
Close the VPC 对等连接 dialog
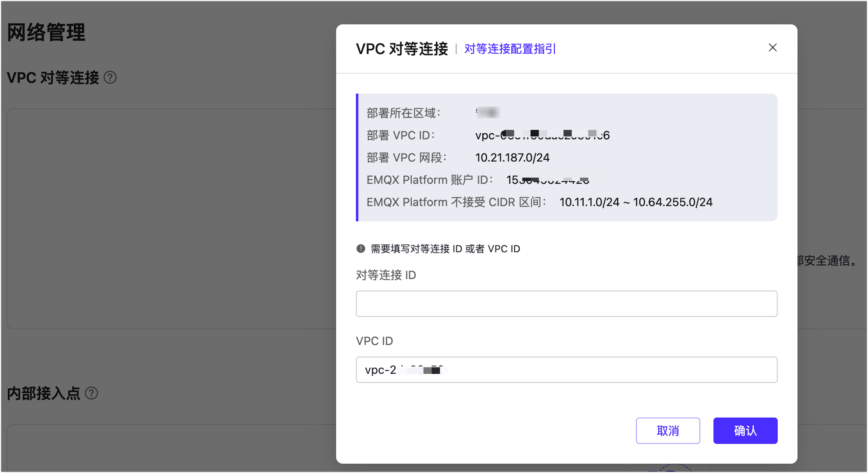click(772, 48)
